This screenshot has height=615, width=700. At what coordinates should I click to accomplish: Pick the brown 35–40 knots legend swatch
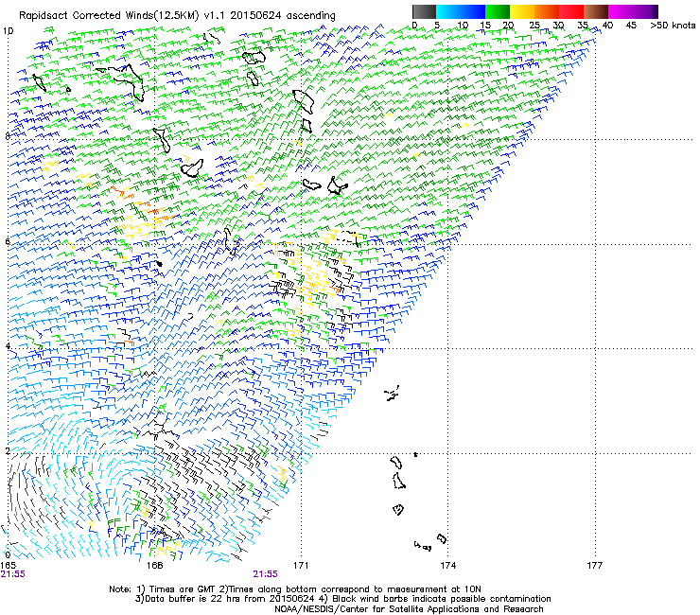(596, 11)
